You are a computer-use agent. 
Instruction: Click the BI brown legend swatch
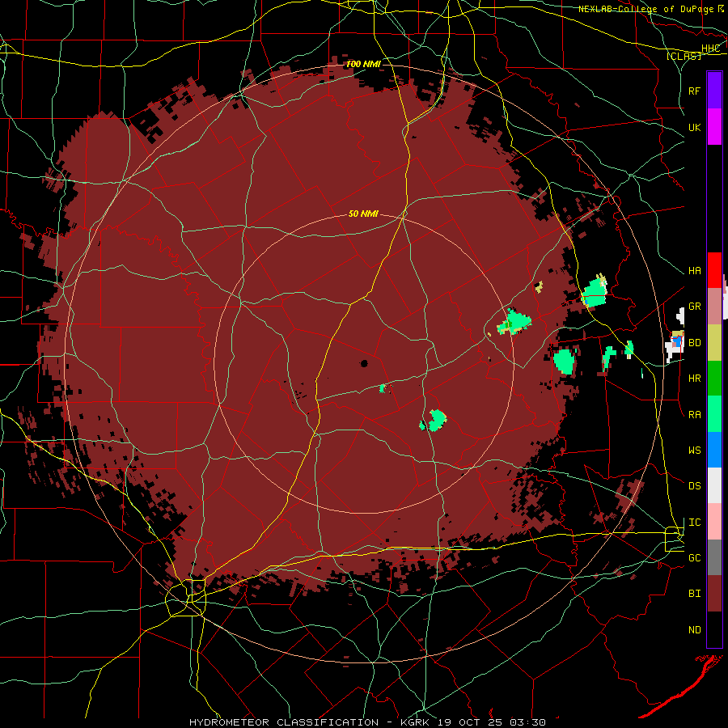click(x=714, y=594)
